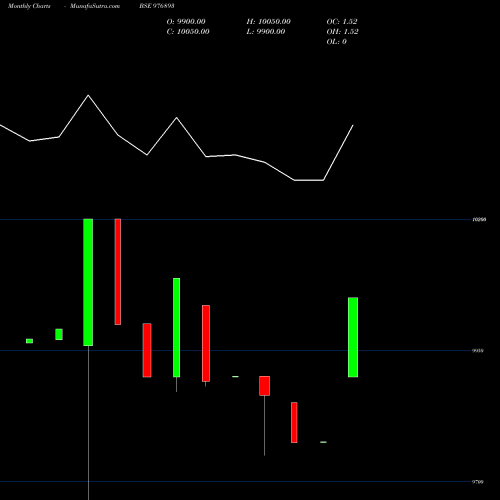Image resolution: width=500 pixels, height=500 pixels.
Task: Click the close value 'C: 10050.00'
Action: coord(188,32)
